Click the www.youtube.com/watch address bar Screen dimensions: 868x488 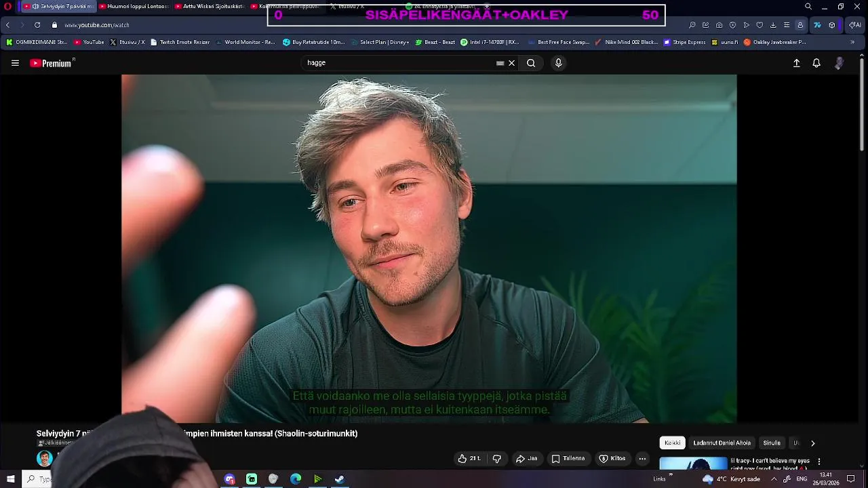click(x=97, y=25)
